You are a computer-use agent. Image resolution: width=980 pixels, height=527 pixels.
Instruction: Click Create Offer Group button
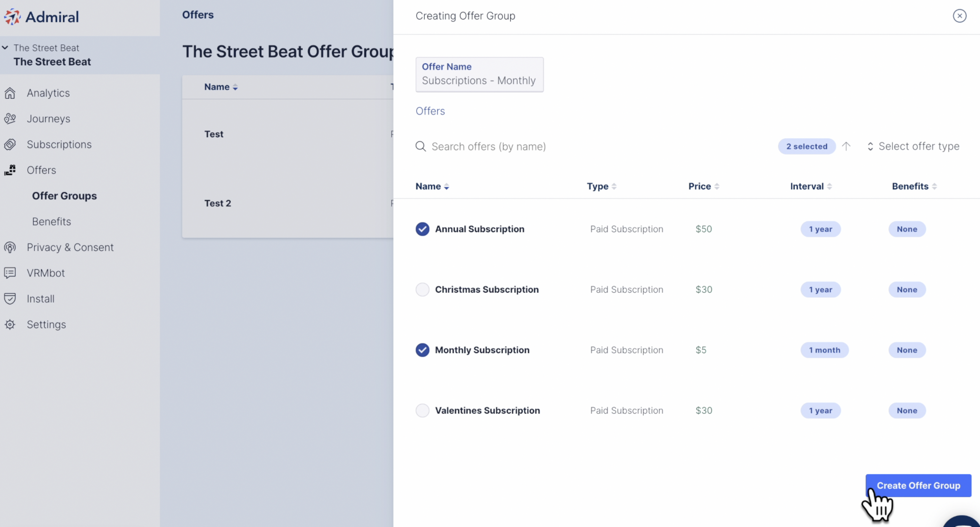[x=918, y=486]
